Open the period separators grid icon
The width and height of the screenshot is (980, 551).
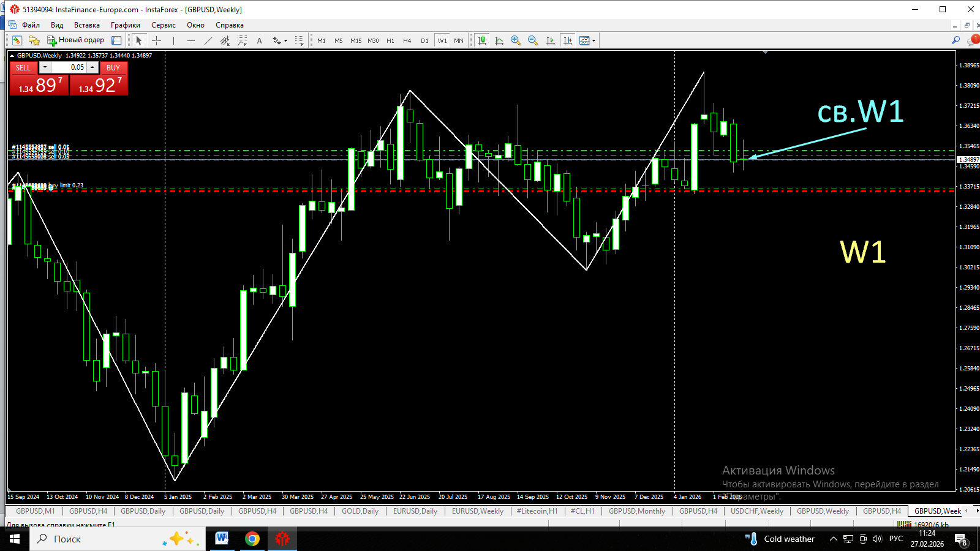pyautogui.click(x=299, y=40)
